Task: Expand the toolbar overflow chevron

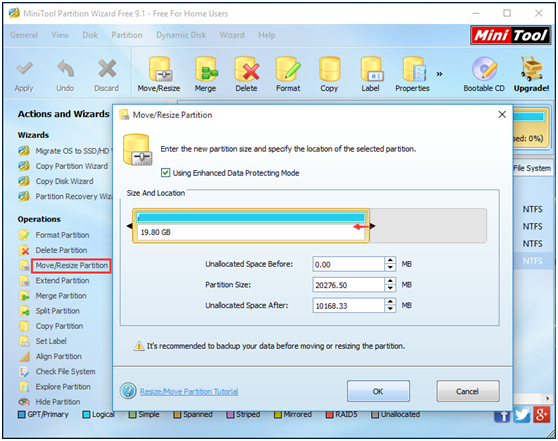Action: click(439, 74)
